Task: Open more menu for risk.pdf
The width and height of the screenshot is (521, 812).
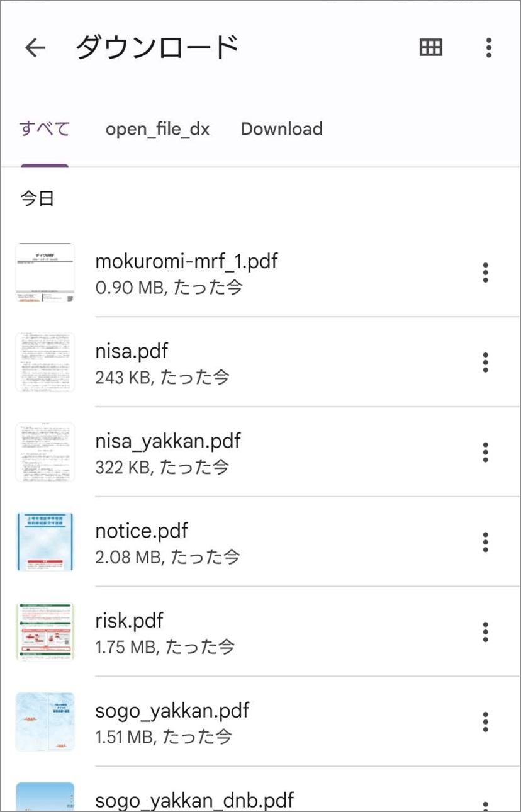Action: 485,632
